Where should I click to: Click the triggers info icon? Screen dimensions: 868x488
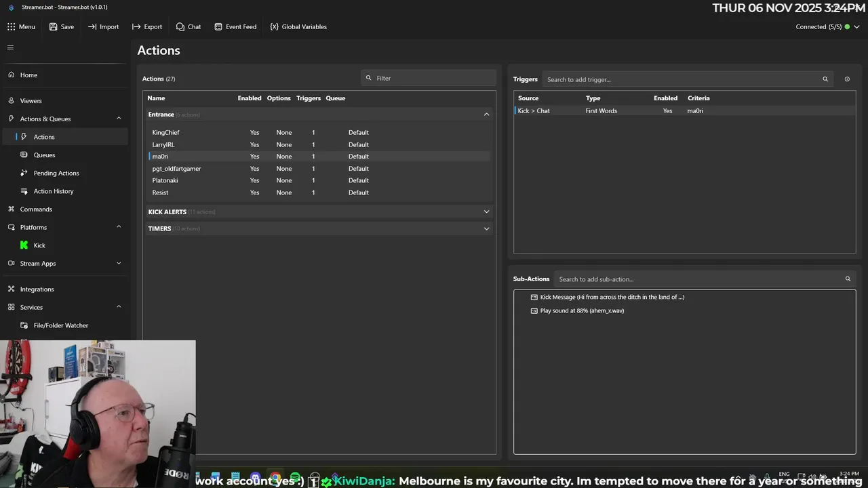pos(847,79)
